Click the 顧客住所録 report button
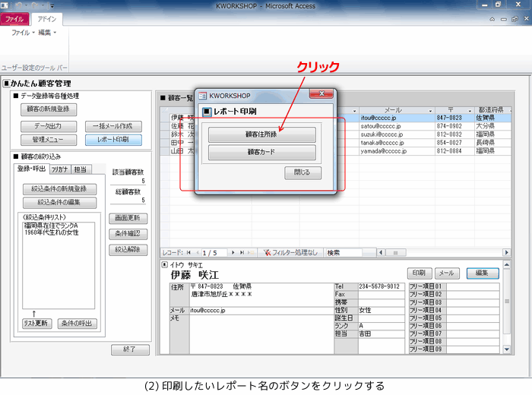The width and height of the screenshot is (532, 395). (261, 134)
